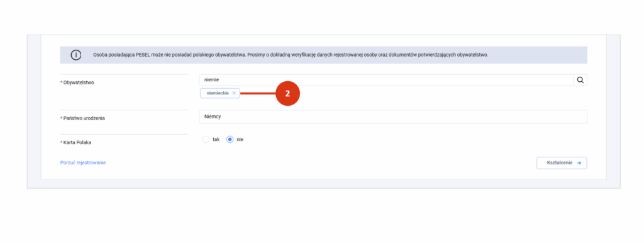Image resolution: width=644 pixels, height=243 pixels.
Task: Select the niemieckie citizenship chip
Action: coord(220,93)
